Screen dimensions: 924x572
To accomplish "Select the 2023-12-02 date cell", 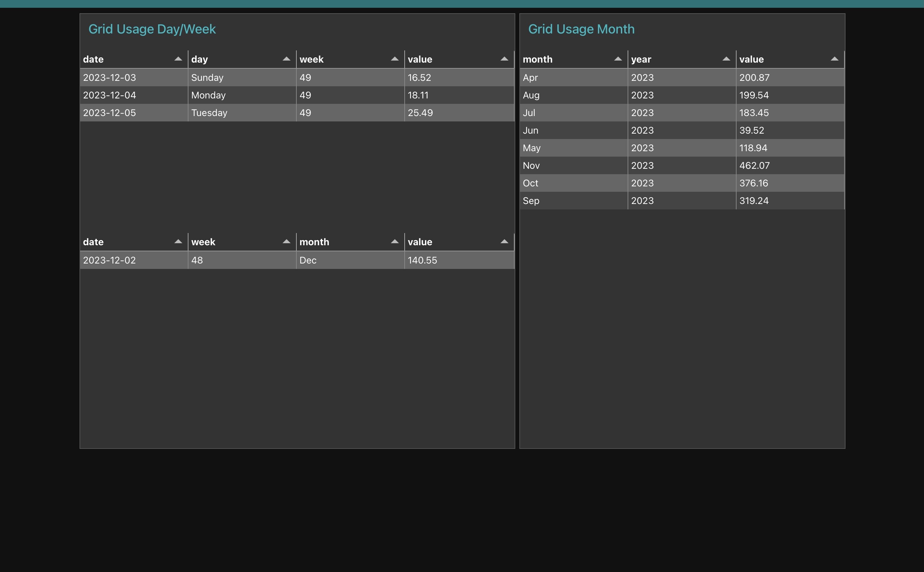I will (134, 260).
